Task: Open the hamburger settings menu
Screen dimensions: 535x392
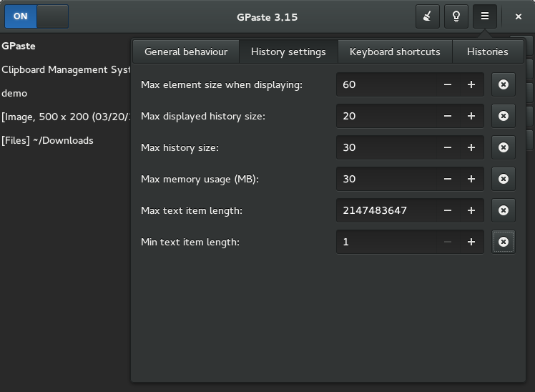Action: coord(485,16)
